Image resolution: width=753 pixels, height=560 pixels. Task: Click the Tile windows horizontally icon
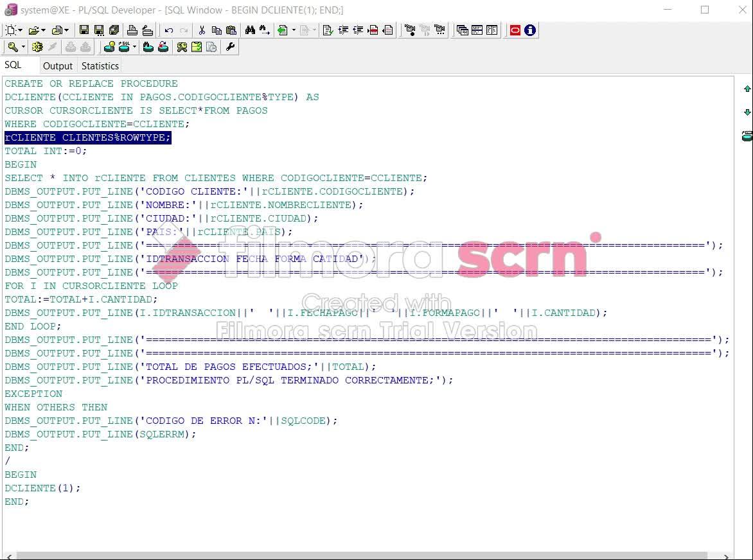(x=477, y=30)
